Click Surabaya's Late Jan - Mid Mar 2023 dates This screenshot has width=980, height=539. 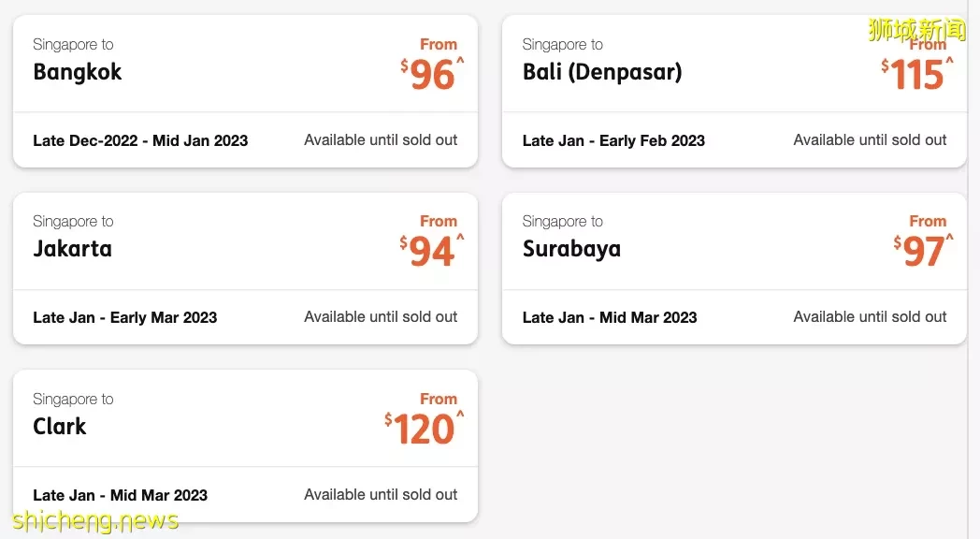pyautogui.click(x=610, y=317)
